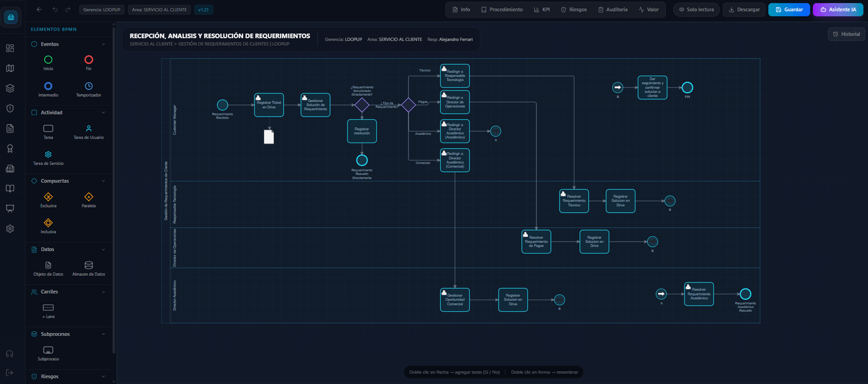Open the Info tab
The image size is (868, 384).
point(461,10)
